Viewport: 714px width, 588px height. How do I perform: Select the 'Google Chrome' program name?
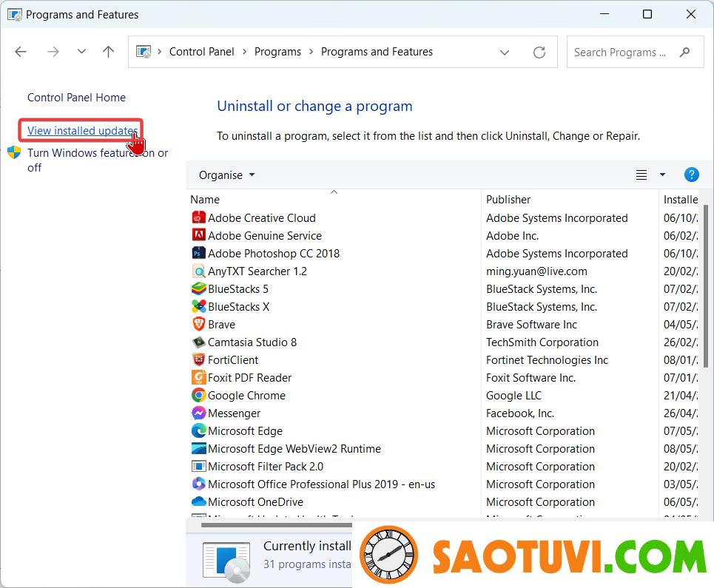coord(247,396)
